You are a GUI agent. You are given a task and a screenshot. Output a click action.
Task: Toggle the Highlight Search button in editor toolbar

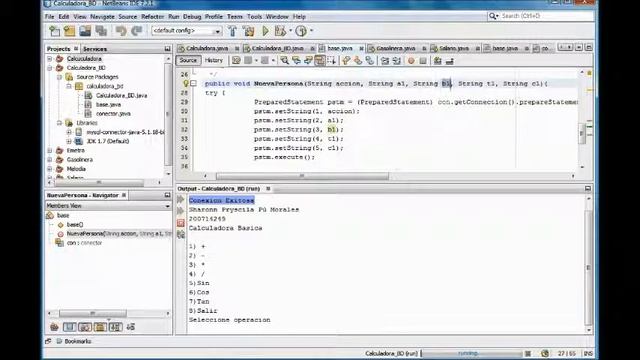coord(320,61)
